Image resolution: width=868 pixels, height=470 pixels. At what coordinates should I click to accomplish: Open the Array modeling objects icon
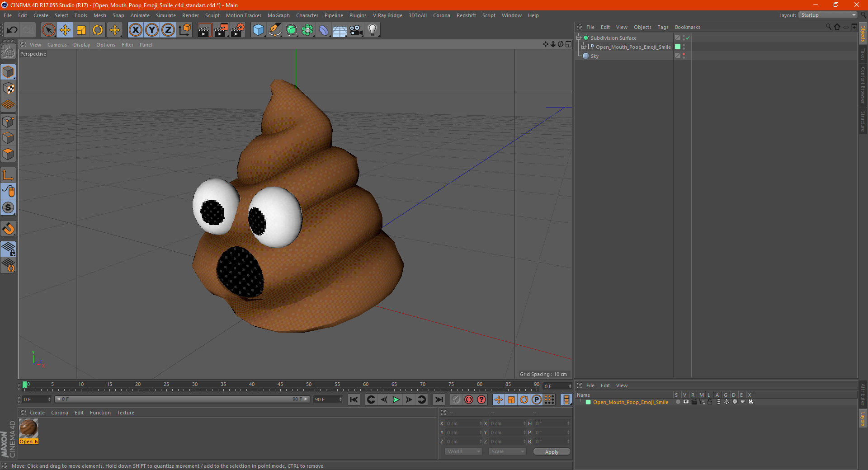coord(307,30)
